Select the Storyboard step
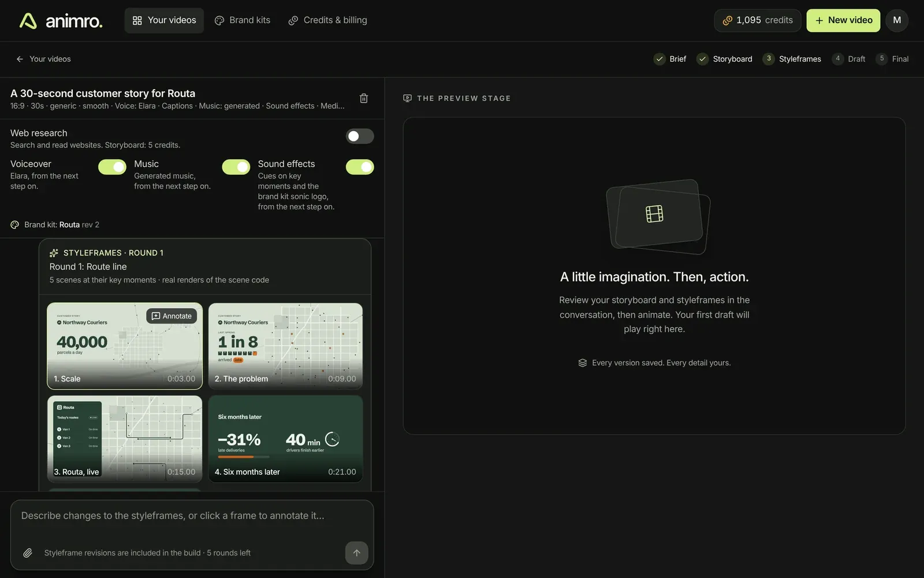The image size is (924, 578). point(725,59)
